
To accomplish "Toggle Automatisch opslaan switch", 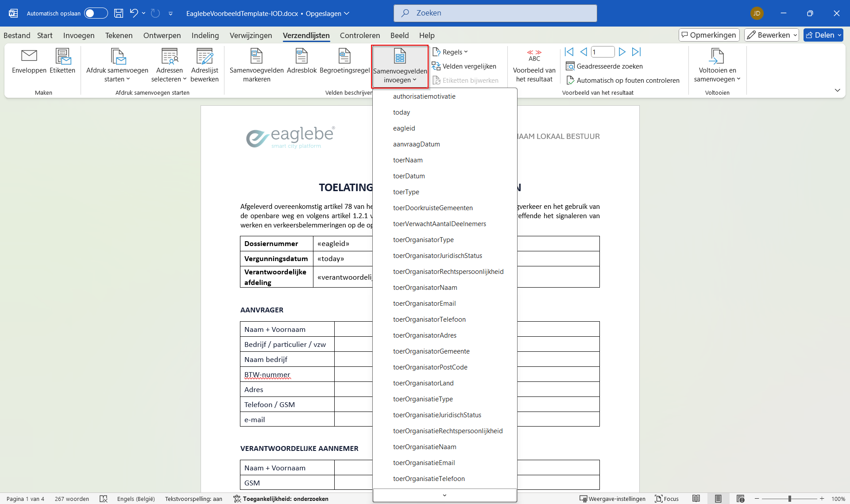I will point(96,13).
